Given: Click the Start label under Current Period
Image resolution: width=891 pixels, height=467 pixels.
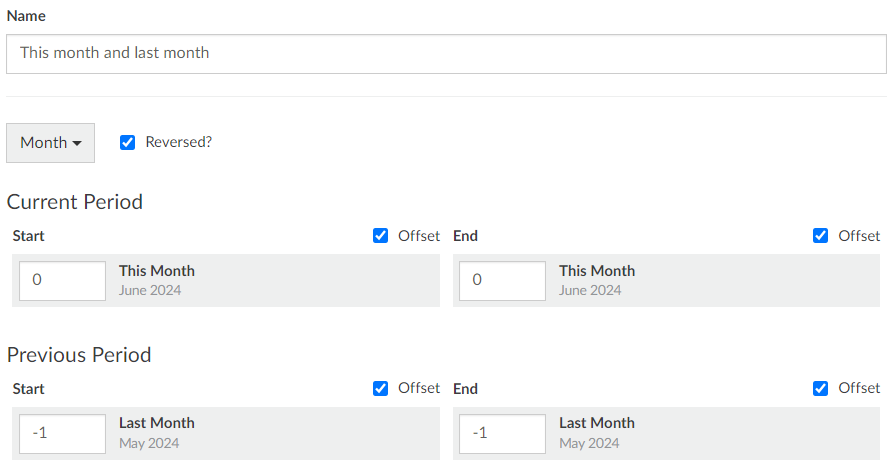Looking at the screenshot, I should 28,236.
